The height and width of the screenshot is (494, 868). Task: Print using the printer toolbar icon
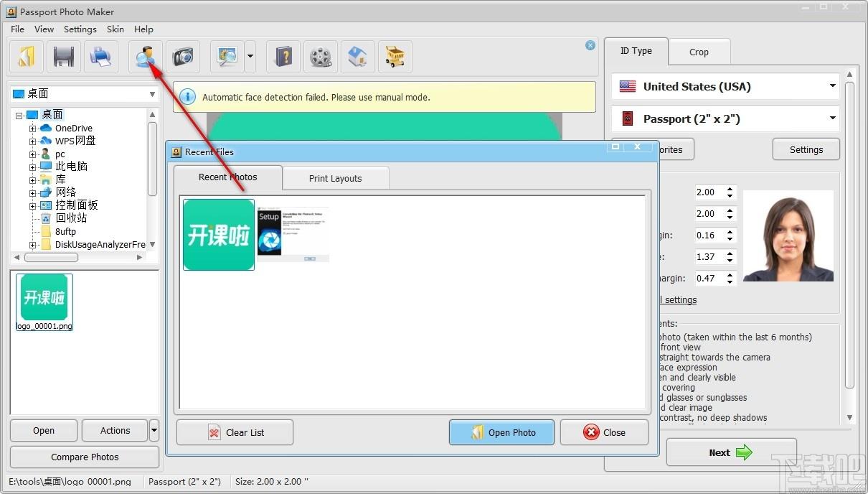click(x=101, y=57)
